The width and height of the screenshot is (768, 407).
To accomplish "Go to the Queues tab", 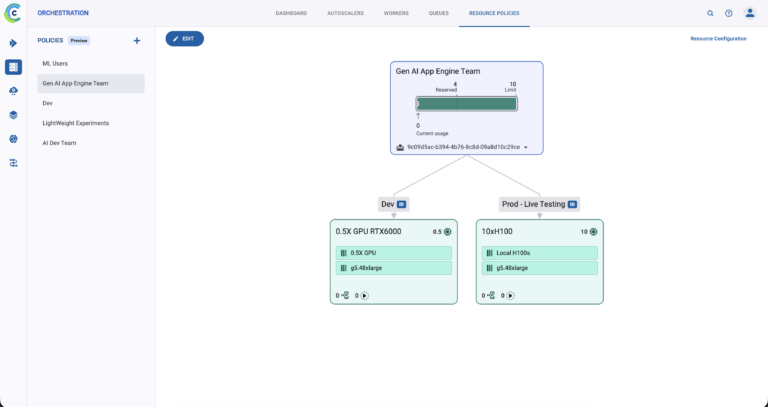I will tap(438, 13).
